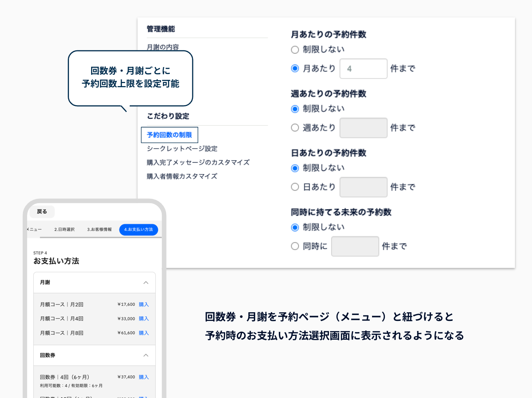Click the 月あたり count input field
The height and width of the screenshot is (398, 532).
tap(363, 69)
